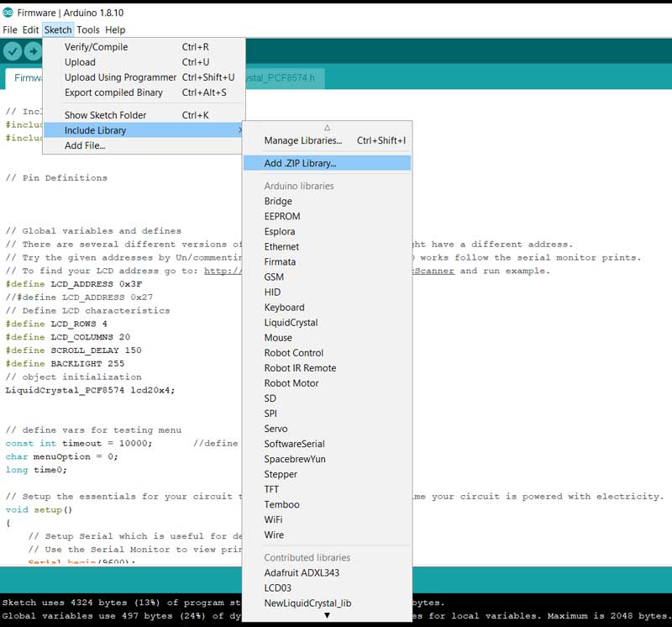Include the Adafruit ADXL343 library

point(327,573)
